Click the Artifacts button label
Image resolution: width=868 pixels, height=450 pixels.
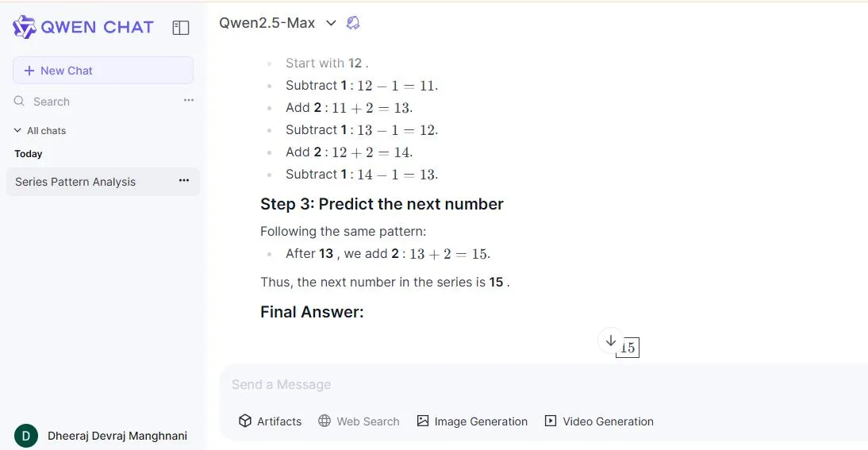(x=279, y=421)
